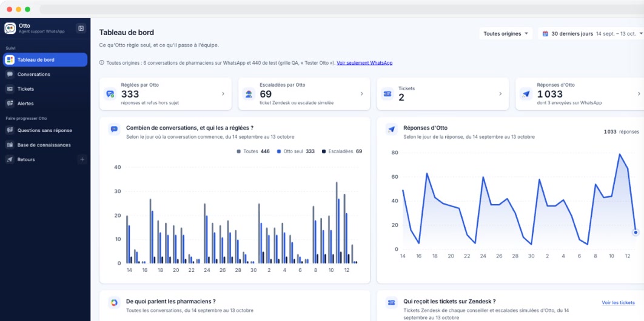Open Base de connaissances in sidebar

click(x=45, y=145)
